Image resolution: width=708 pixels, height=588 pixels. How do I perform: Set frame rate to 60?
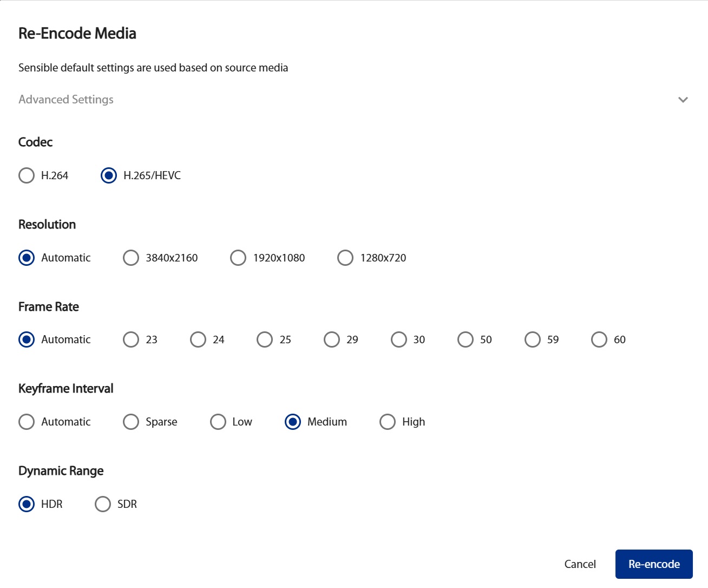(x=599, y=339)
